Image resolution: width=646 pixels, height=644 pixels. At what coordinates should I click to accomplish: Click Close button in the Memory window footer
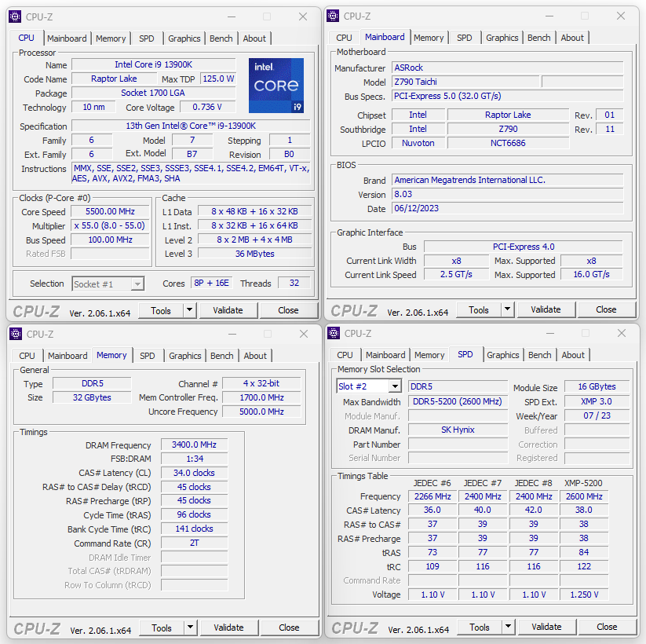(289, 628)
